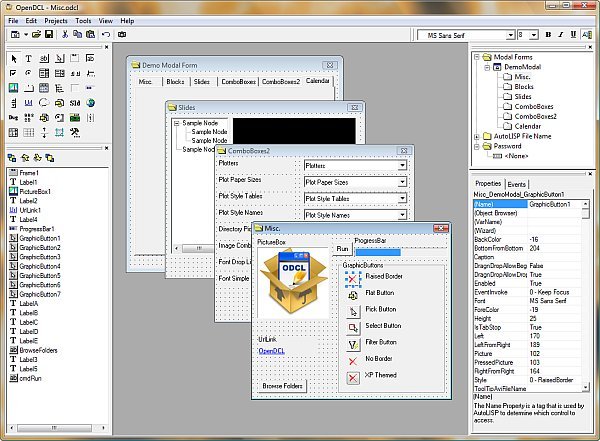The image size is (600, 441).
Task: Save the project with the floppy icon
Action: [49, 34]
